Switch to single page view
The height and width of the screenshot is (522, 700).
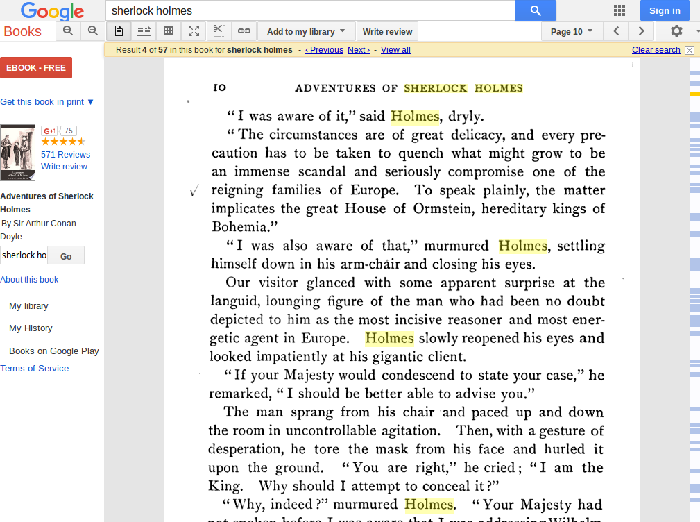pos(119,31)
